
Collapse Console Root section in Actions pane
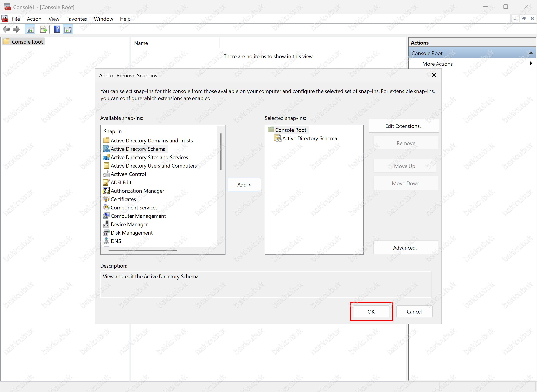[x=531, y=53]
